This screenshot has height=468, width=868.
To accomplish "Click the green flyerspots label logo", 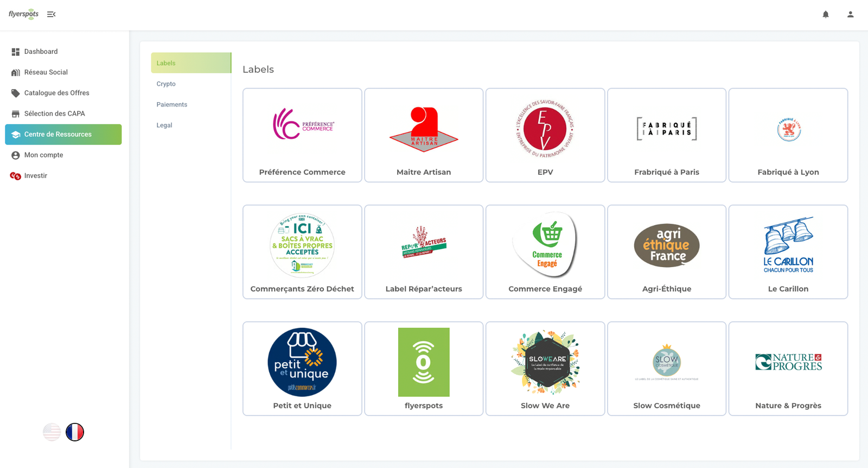I will coord(424,362).
